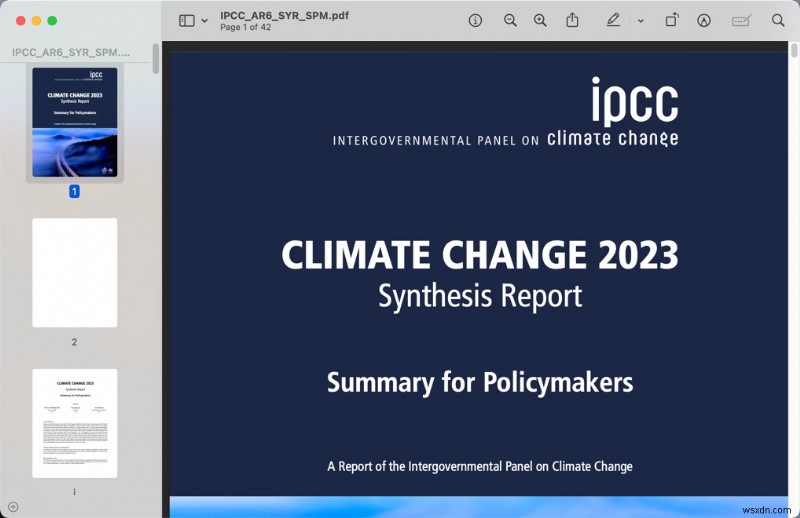Select blank page 2 thumbnail

74,273
